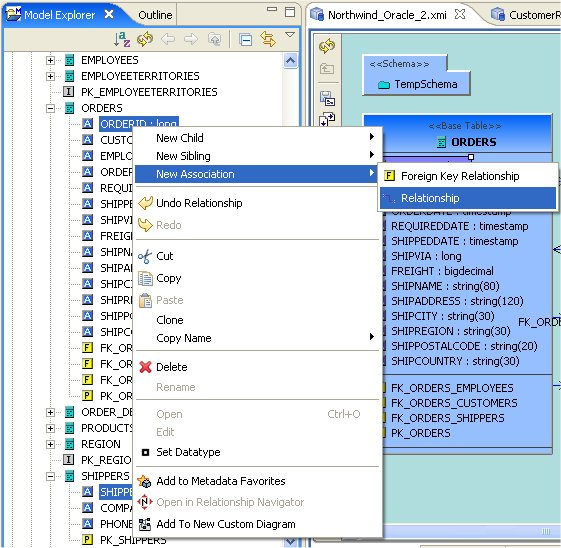Choose Cut from context menu

[256, 256]
